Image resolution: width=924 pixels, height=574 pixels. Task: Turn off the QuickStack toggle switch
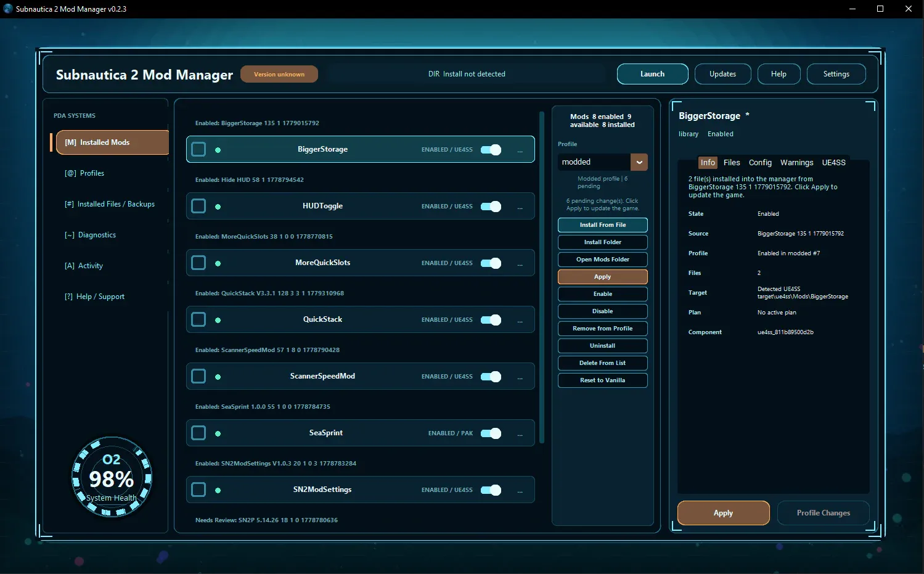click(x=491, y=320)
